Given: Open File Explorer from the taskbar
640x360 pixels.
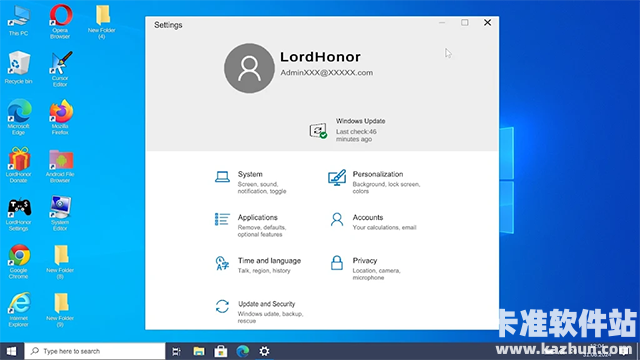Looking at the screenshot, I should pyautogui.click(x=199, y=351).
